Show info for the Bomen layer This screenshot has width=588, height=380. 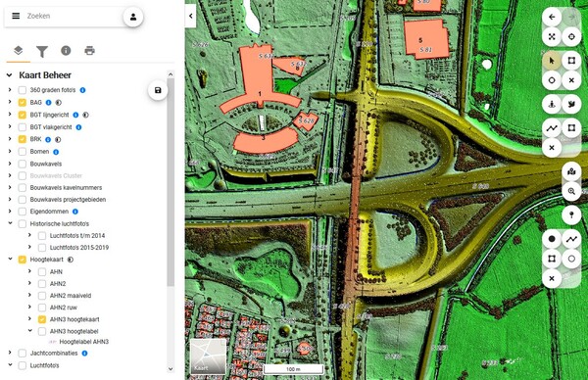[56, 152]
